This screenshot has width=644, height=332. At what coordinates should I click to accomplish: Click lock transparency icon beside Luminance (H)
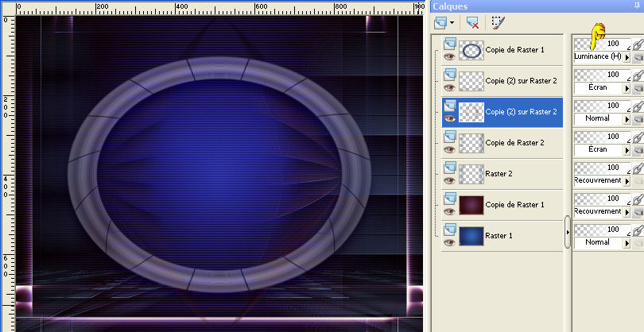coord(638,57)
